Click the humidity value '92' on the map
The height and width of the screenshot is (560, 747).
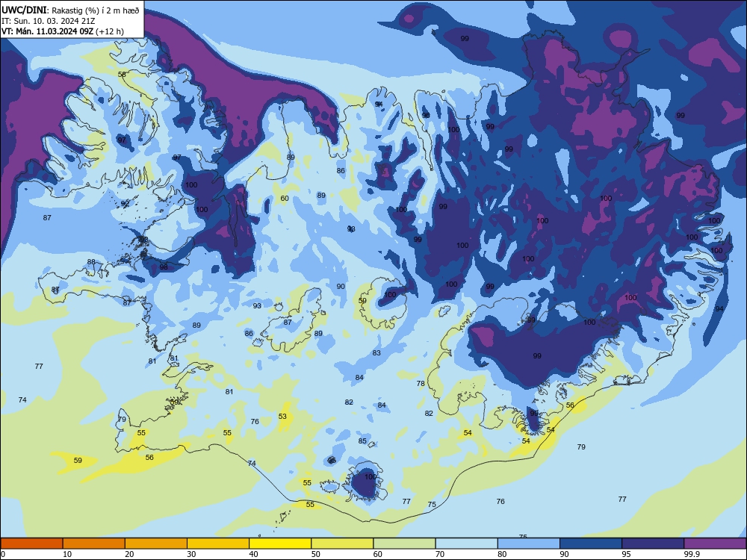coord(125,203)
